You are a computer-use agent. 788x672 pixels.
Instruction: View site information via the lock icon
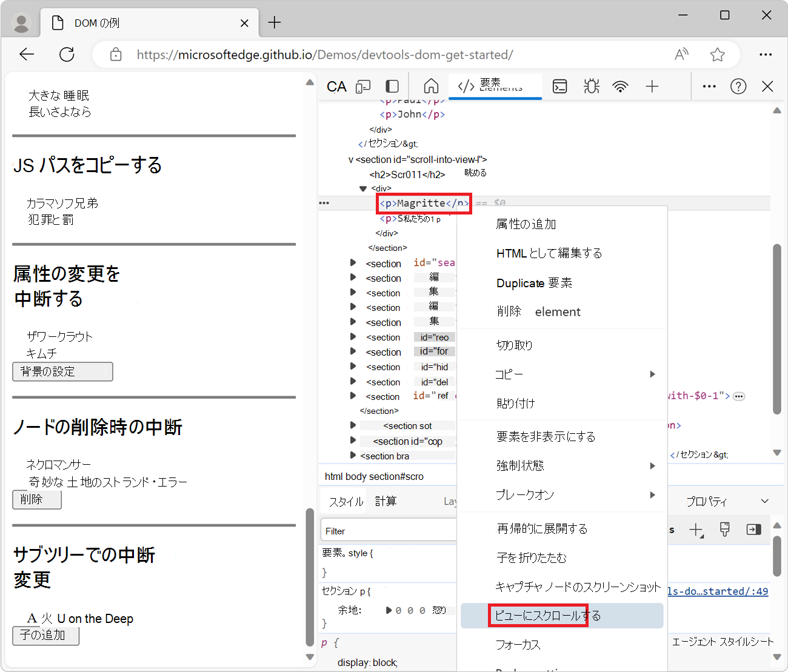click(x=116, y=55)
